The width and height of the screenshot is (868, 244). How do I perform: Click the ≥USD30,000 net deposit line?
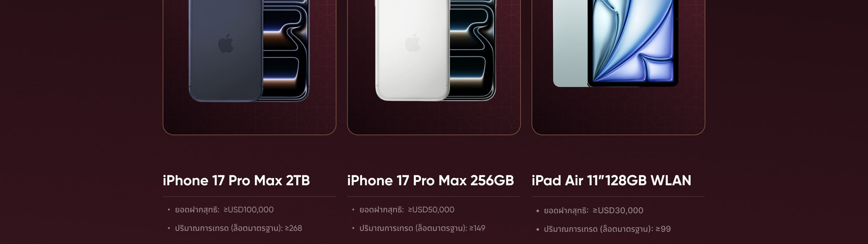(593, 211)
